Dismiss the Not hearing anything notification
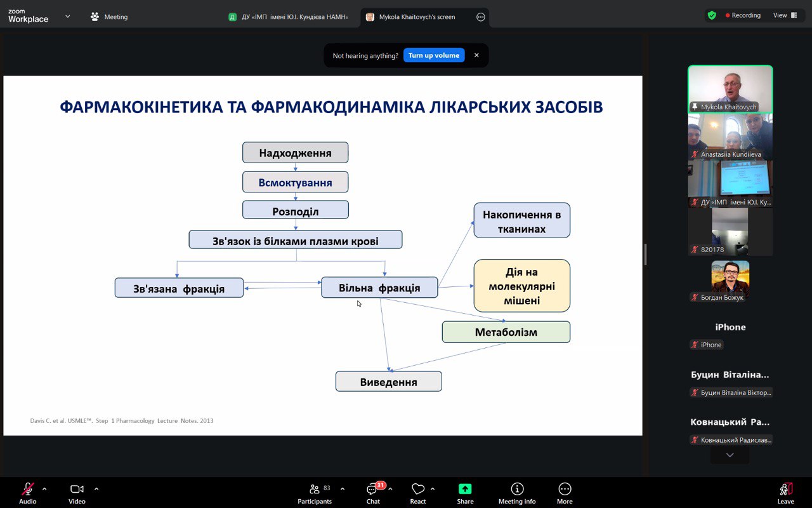The image size is (812, 508). click(x=476, y=55)
